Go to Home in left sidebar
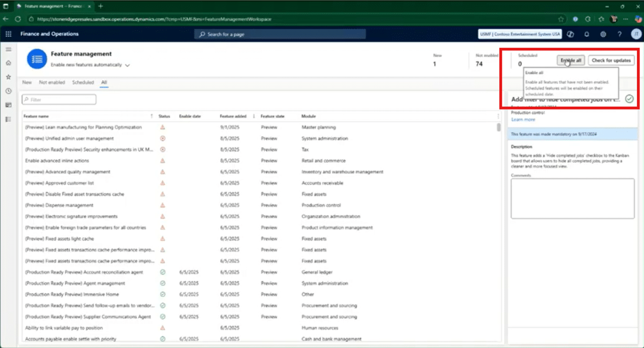This screenshot has width=644, height=348. [x=8, y=63]
